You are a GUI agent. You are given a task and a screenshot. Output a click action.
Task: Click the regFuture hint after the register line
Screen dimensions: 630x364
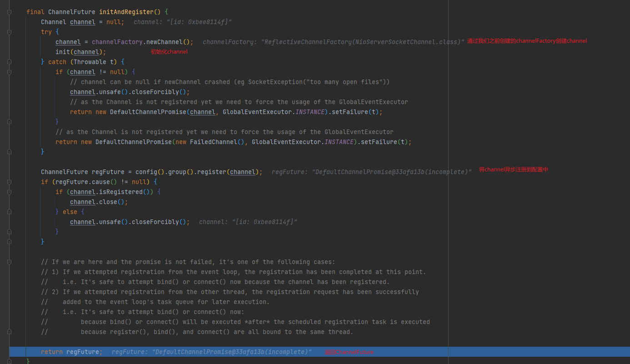pyautogui.click(x=372, y=172)
